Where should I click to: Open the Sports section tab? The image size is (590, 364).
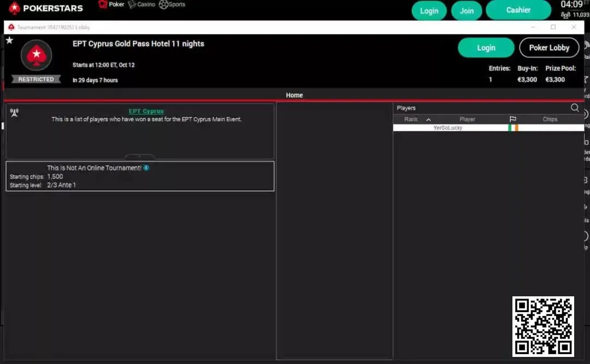172,4
